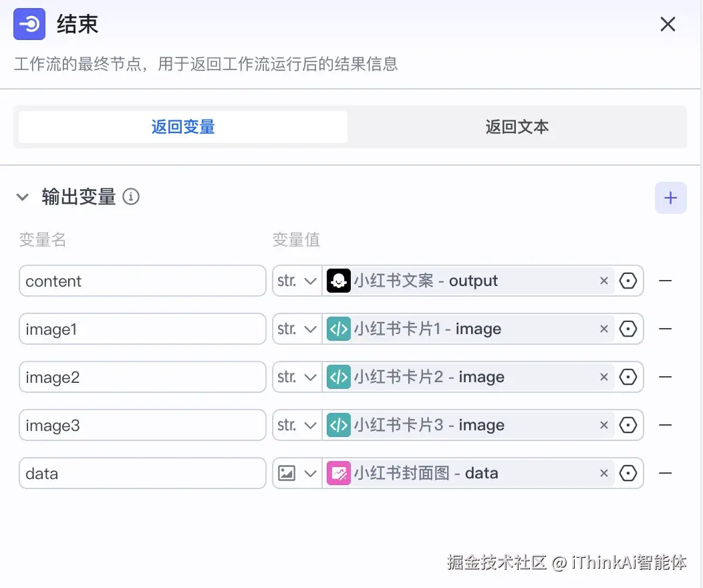This screenshot has height=588, width=703.
Task: Remove the 小红书封面图 variable reference
Action: [603, 473]
